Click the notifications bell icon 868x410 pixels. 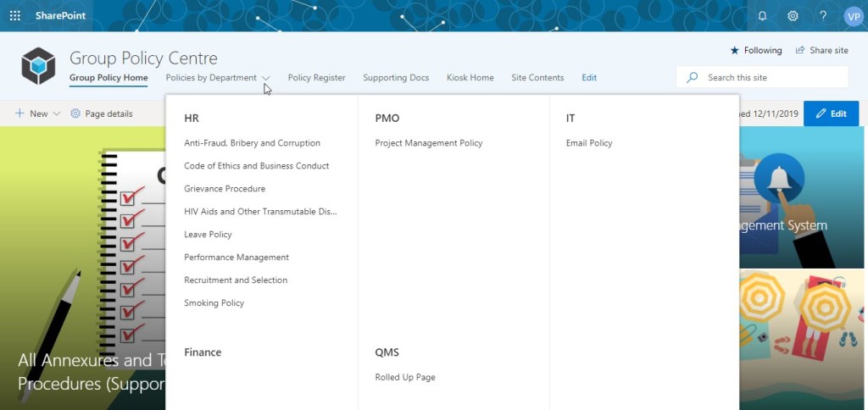point(762,15)
